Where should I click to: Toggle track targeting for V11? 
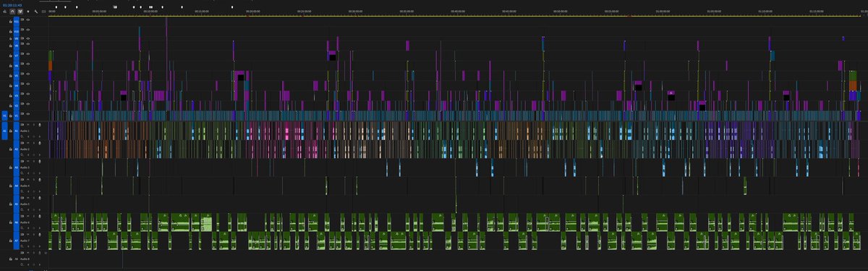[x=16, y=22]
